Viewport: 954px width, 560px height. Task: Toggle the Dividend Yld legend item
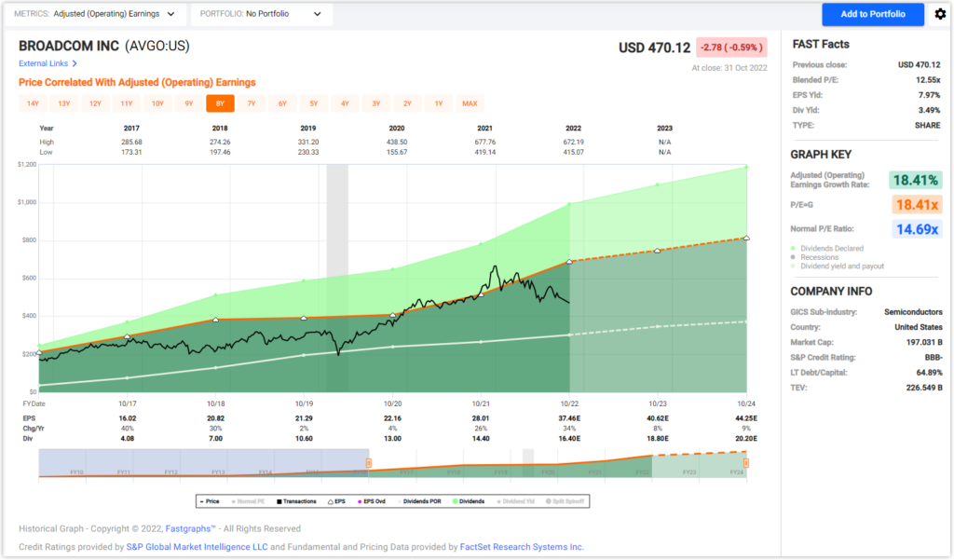click(x=515, y=501)
